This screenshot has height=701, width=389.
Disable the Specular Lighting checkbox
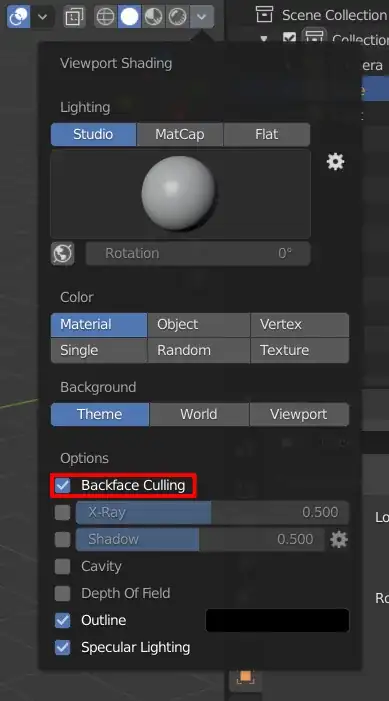click(x=63, y=647)
